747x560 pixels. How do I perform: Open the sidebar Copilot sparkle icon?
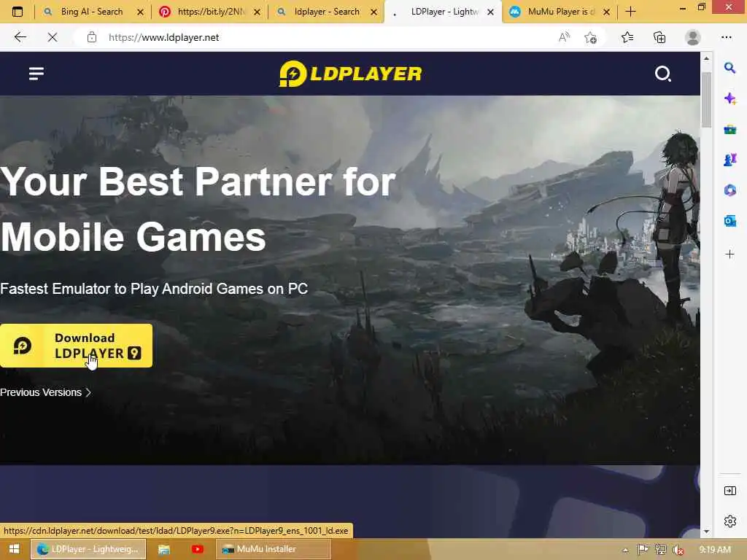(729, 98)
